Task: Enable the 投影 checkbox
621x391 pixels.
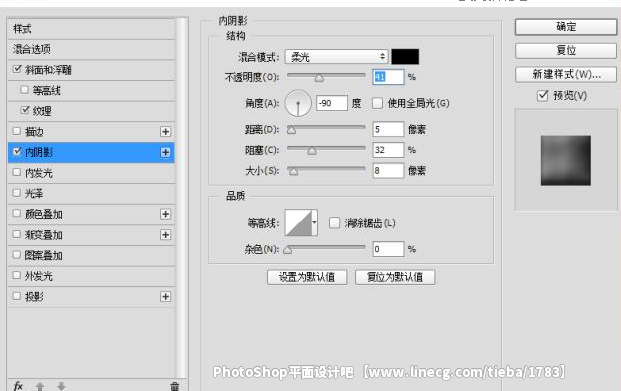Action: pyautogui.click(x=17, y=296)
